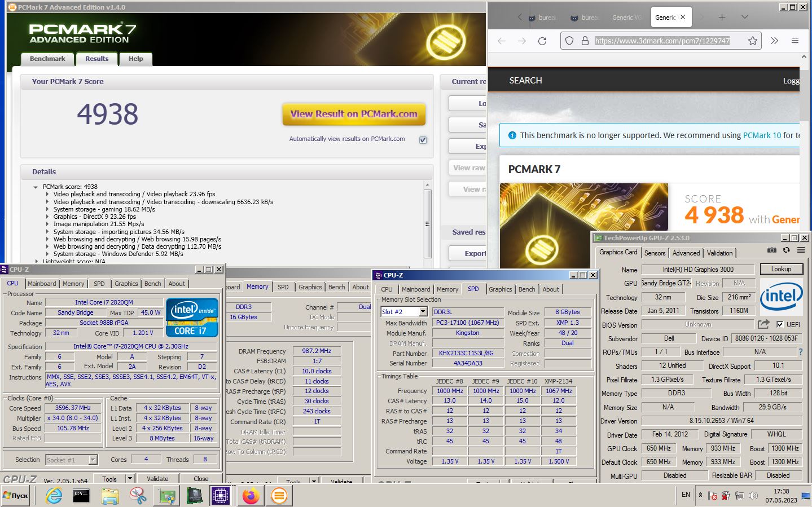Click the GPU-Z Lookup button

[x=781, y=269]
